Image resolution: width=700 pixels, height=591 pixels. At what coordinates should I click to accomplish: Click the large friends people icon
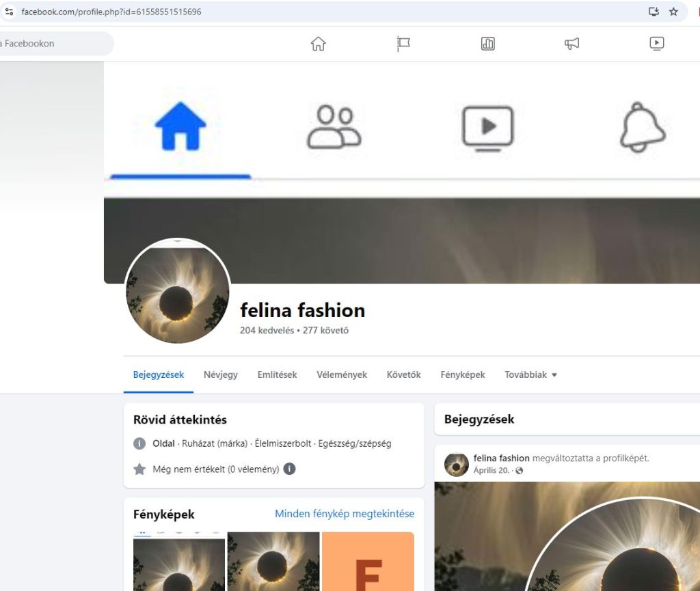coord(334,127)
